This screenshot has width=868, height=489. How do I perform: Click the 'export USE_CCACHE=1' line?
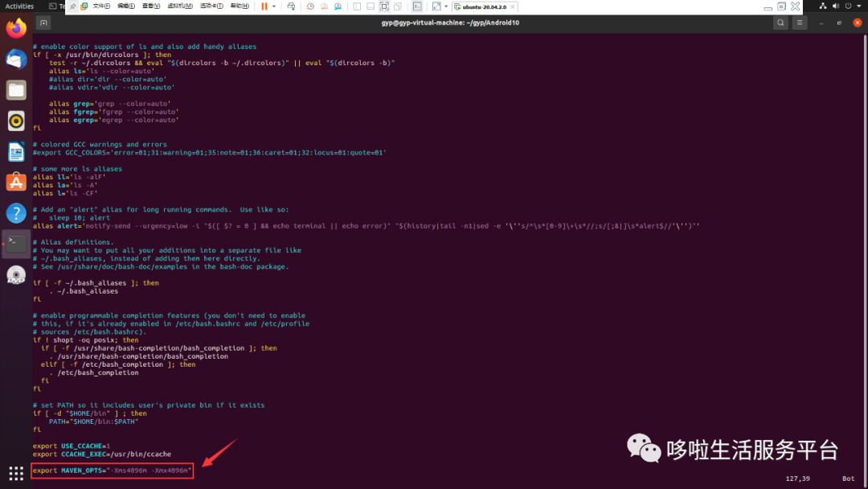click(x=72, y=446)
